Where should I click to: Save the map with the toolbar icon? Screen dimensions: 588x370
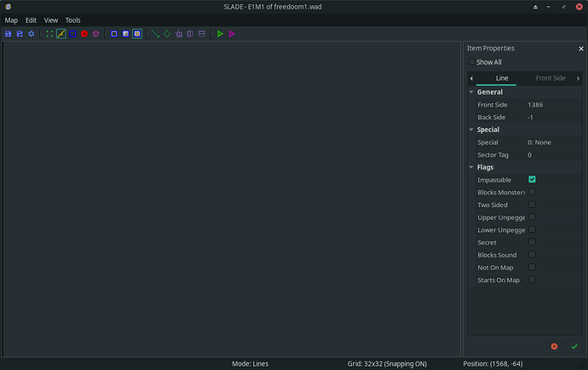click(9, 33)
